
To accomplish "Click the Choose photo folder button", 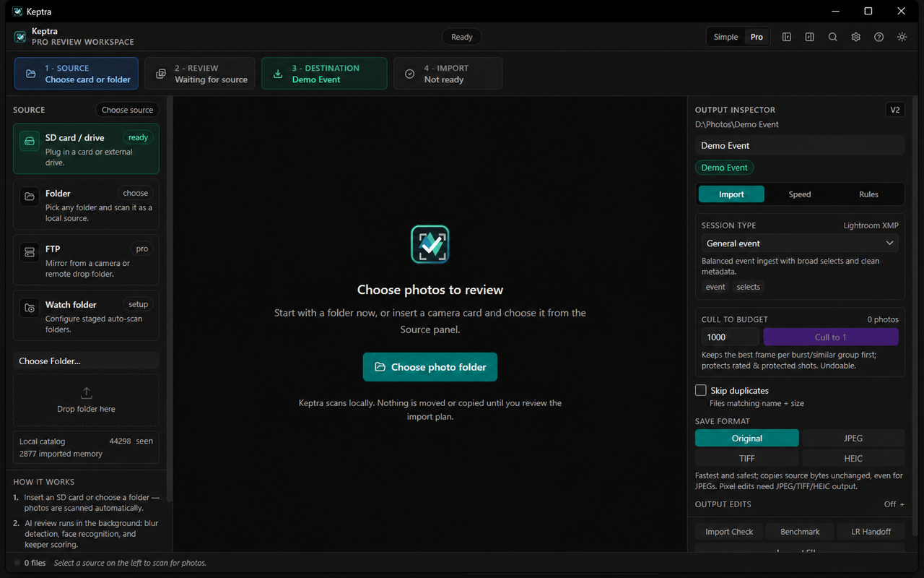I will coord(430,367).
